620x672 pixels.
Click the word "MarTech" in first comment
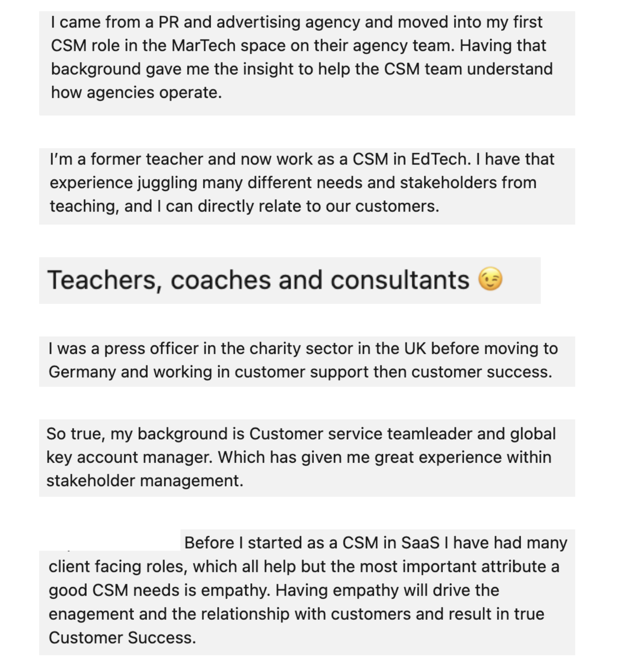point(204,46)
